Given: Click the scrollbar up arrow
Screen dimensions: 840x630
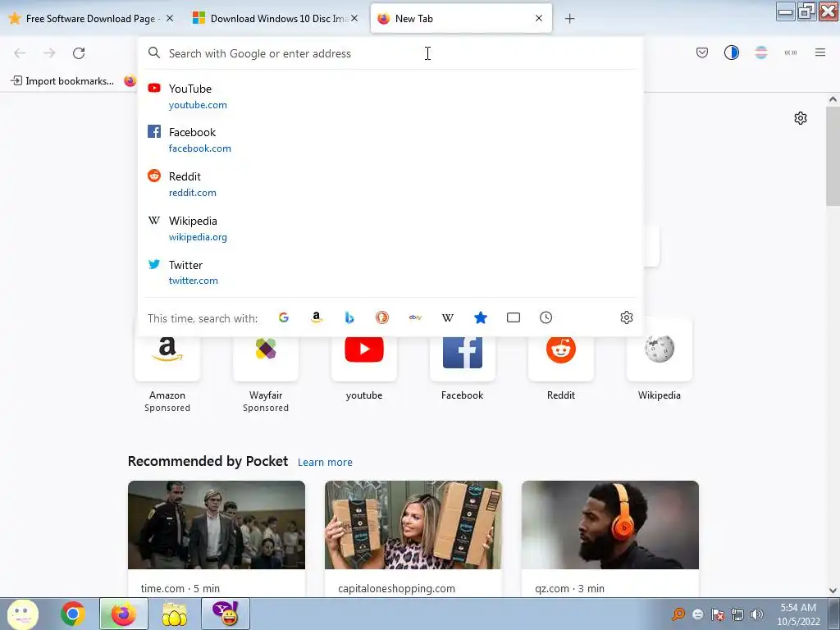Looking at the screenshot, I should pos(833,99).
